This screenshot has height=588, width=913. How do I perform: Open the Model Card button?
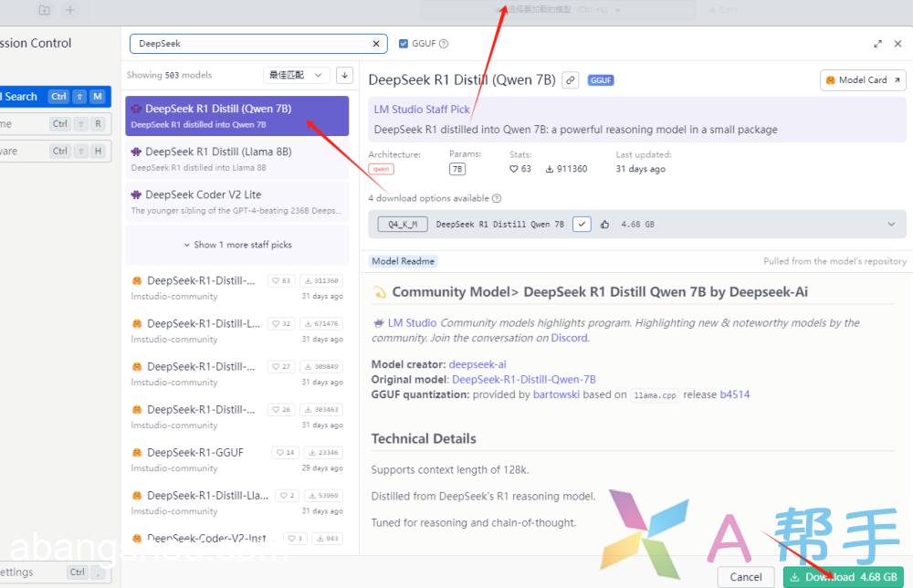pyautogui.click(x=862, y=80)
